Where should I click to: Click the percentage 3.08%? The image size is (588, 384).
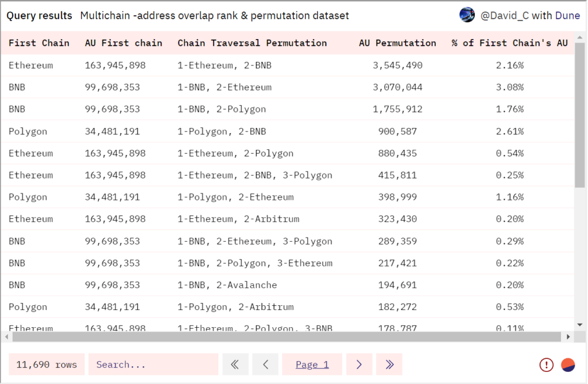coord(510,87)
